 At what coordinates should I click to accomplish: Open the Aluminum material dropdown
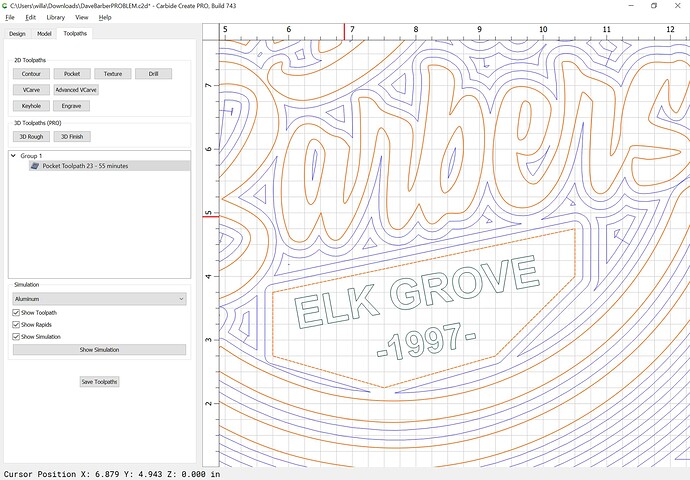(98, 298)
